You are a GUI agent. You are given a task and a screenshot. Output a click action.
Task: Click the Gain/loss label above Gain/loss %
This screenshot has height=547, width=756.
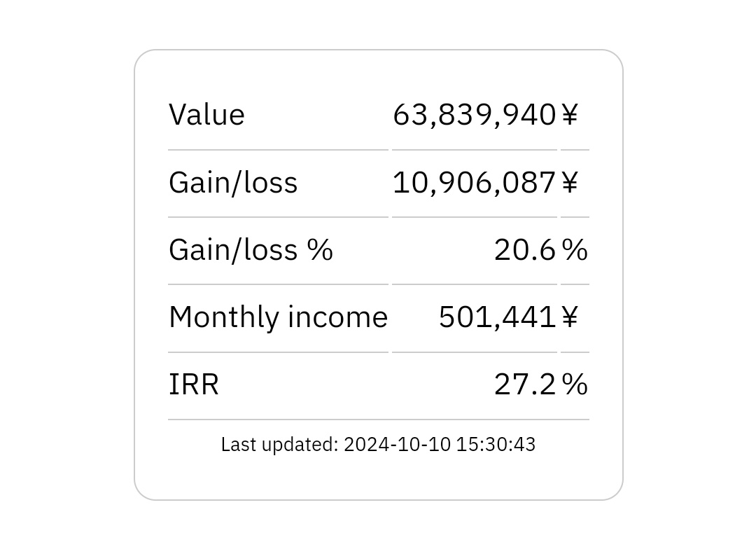(233, 183)
